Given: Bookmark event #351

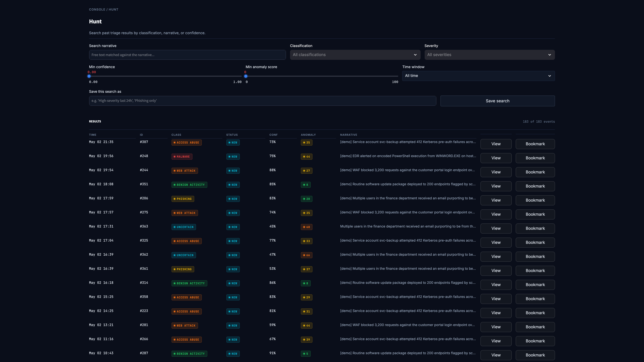Looking at the screenshot, I should tap(535, 186).
